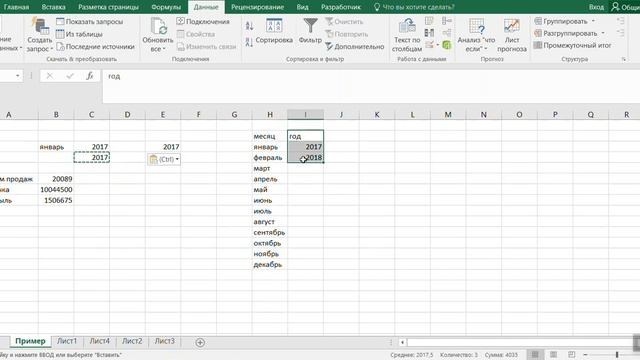
Task: Expand Разгруппировать dropdown arrow
Action: click(603, 33)
